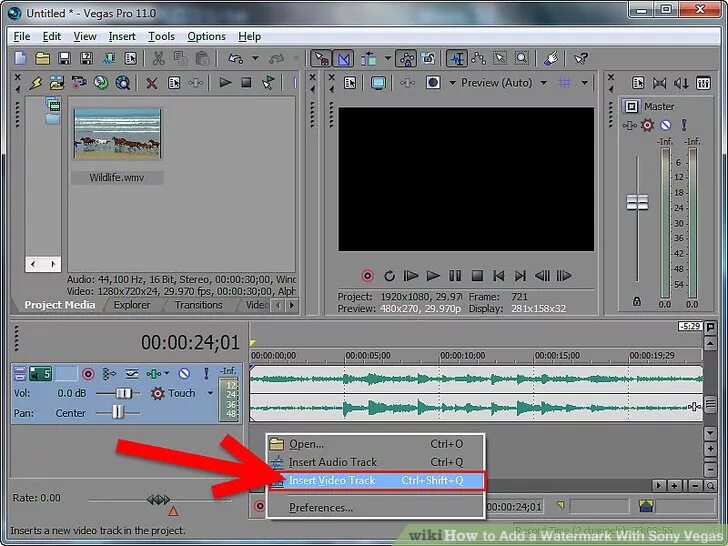The height and width of the screenshot is (546, 728).
Task: Switch to the Transitions tab
Action: coord(199,305)
